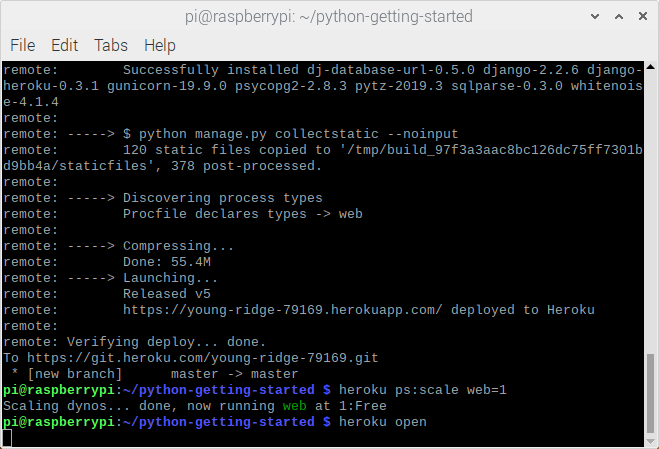Image resolution: width=659 pixels, height=449 pixels.
Task: Open the File menu
Action: [23, 45]
